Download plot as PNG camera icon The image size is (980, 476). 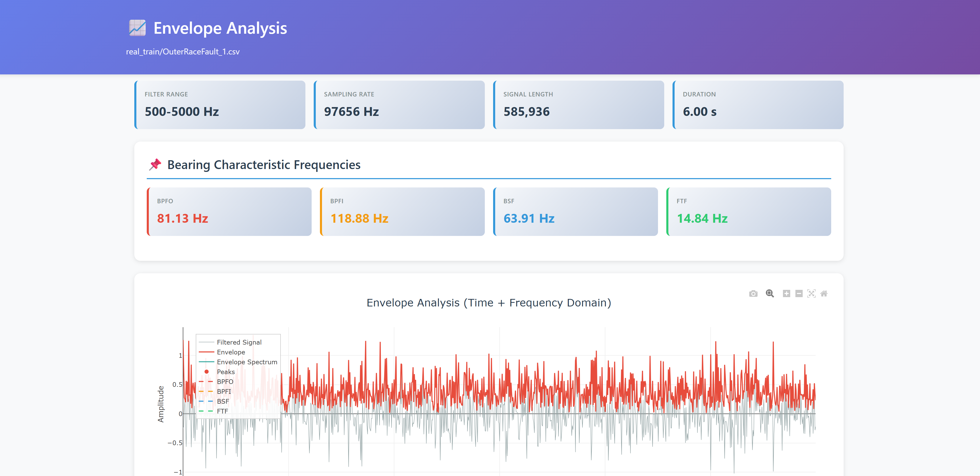753,293
